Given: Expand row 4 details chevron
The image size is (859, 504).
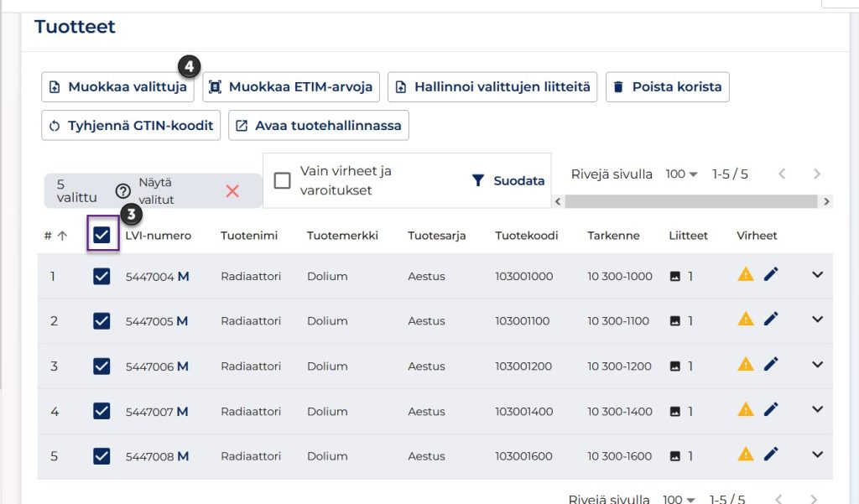Looking at the screenshot, I should (x=818, y=409).
